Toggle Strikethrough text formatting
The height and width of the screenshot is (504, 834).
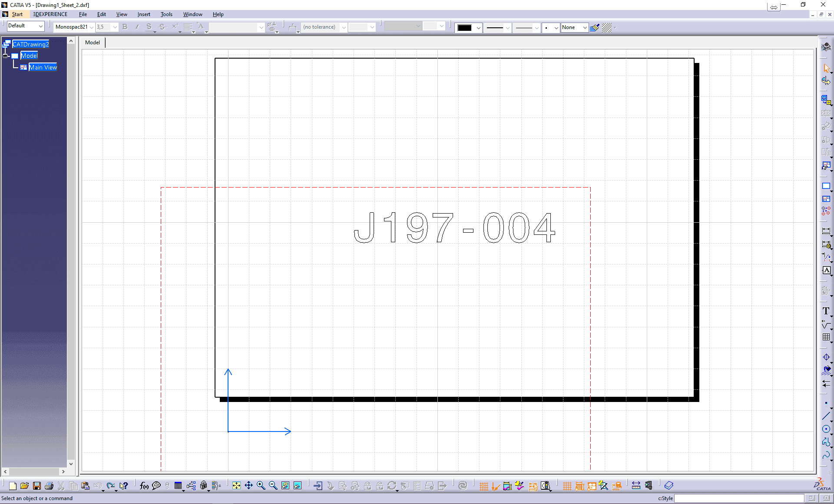[x=162, y=27]
